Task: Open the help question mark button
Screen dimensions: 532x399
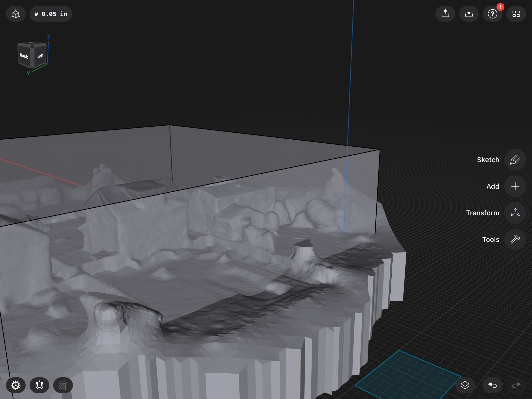Action: point(492,14)
